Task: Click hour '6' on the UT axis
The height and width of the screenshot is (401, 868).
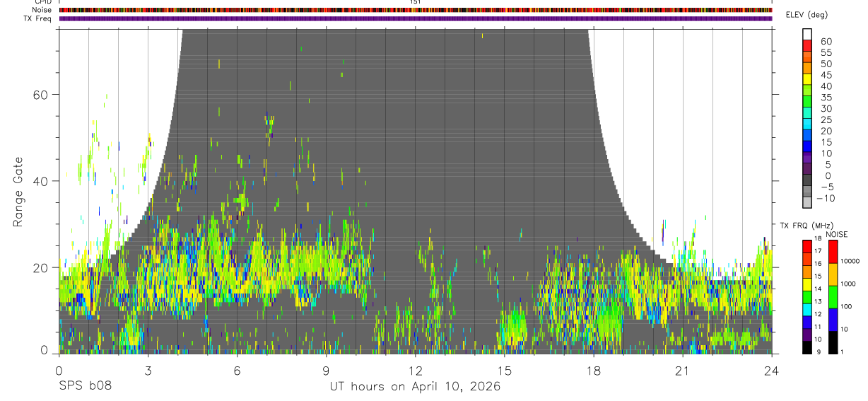Action: click(237, 370)
